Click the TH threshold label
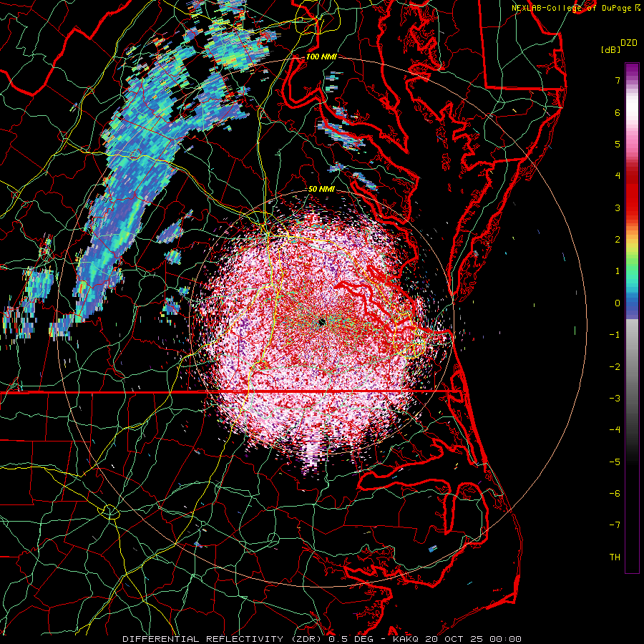 (x=615, y=557)
